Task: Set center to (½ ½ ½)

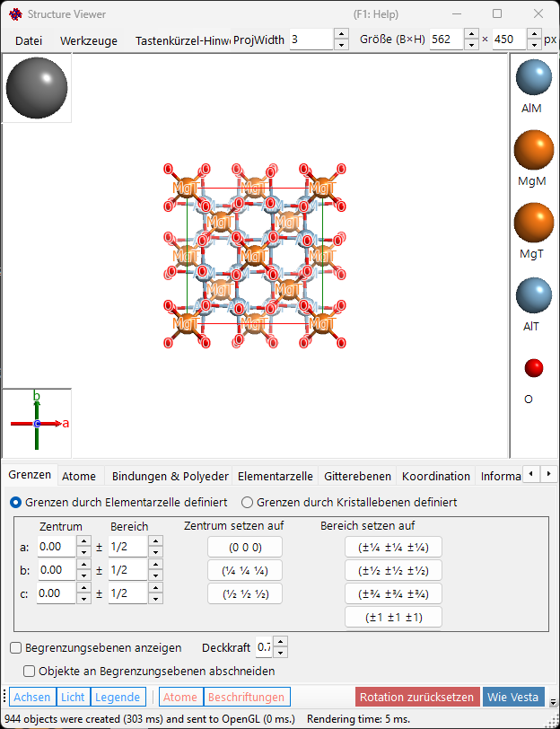Action: 245,593
